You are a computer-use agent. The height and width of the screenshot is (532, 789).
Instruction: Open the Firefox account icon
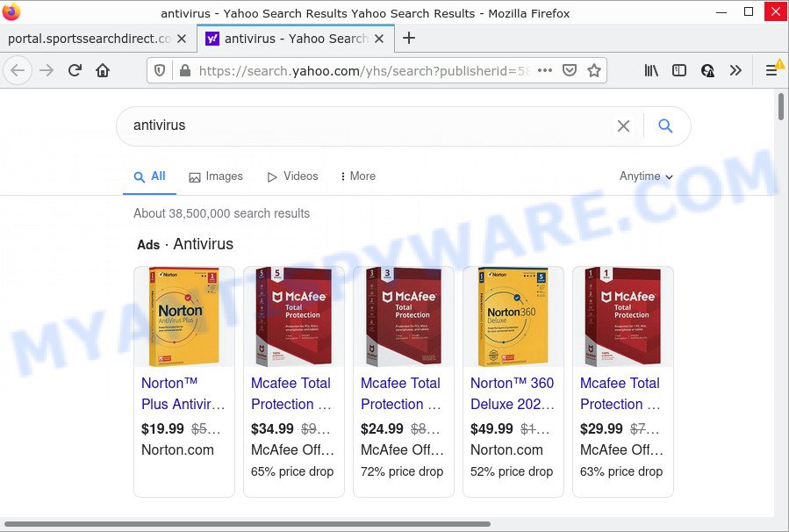point(707,70)
